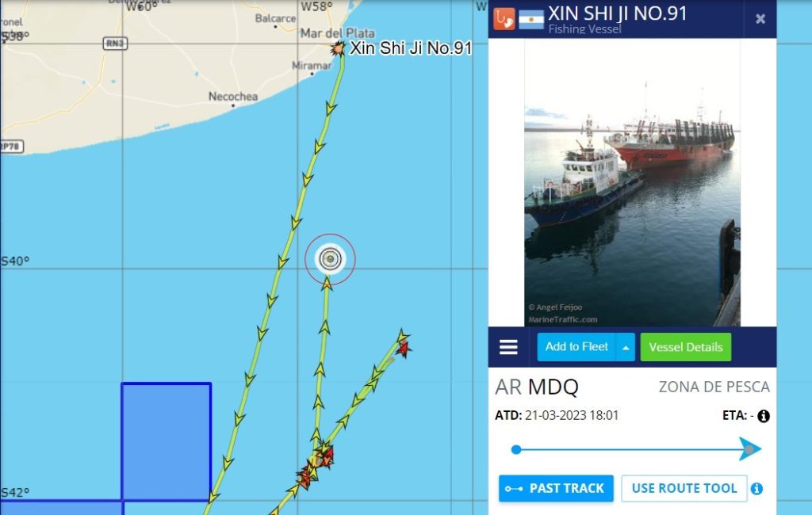Screen dimensions: 812x515
Task: Click the orange fishing vessel type icon
Action: coord(504,19)
